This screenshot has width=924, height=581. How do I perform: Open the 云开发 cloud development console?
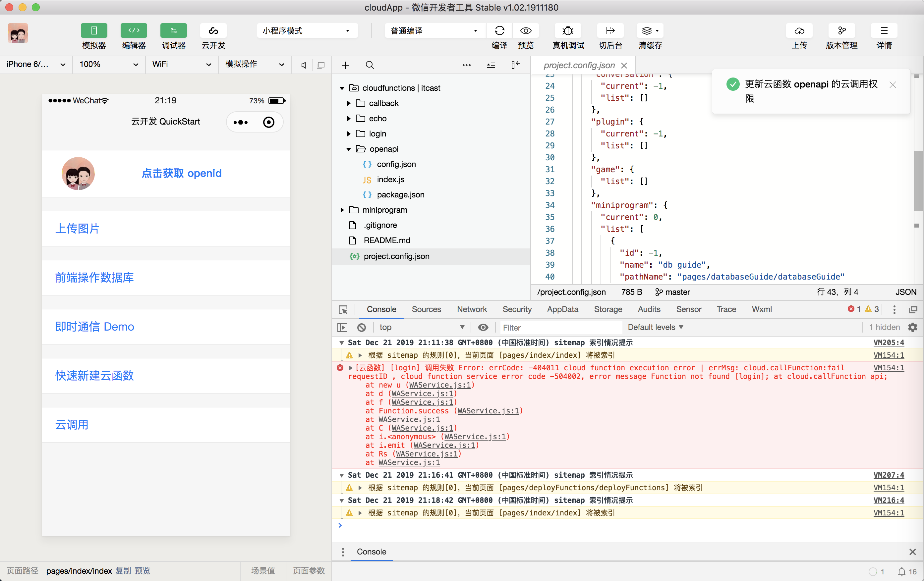[213, 31]
